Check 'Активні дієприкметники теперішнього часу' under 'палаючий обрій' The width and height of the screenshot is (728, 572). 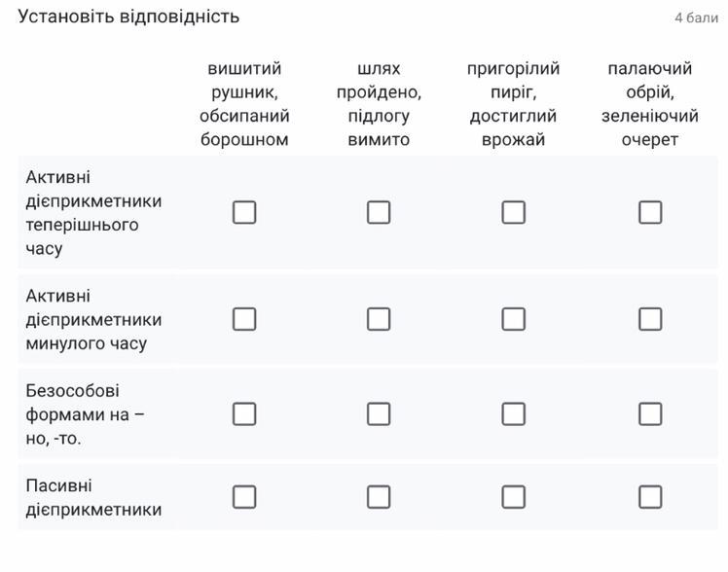click(x=650, y=212)
